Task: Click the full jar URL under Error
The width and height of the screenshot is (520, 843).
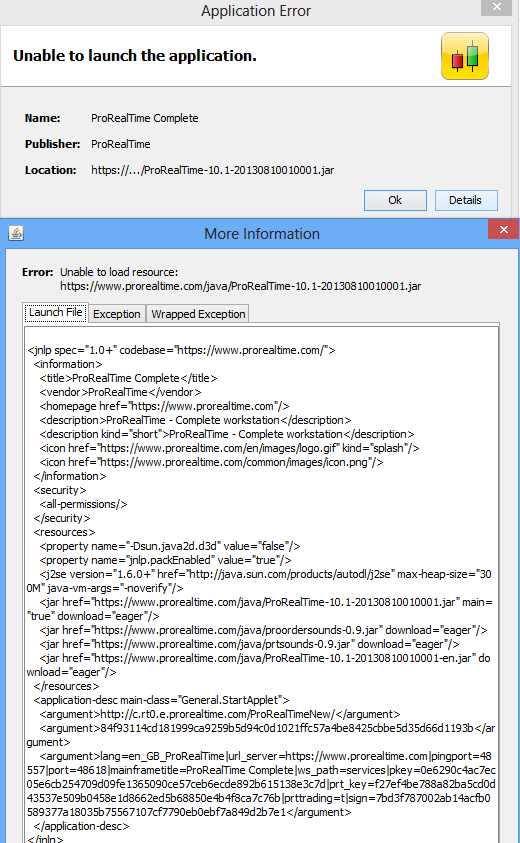Action: (240, 286)
